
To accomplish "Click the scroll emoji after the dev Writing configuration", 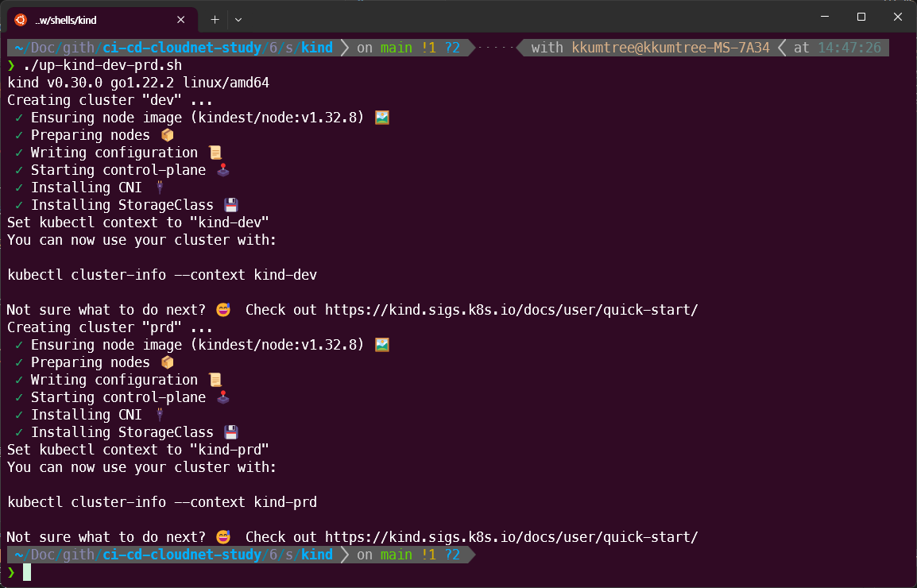I will [x=215, y=153].
